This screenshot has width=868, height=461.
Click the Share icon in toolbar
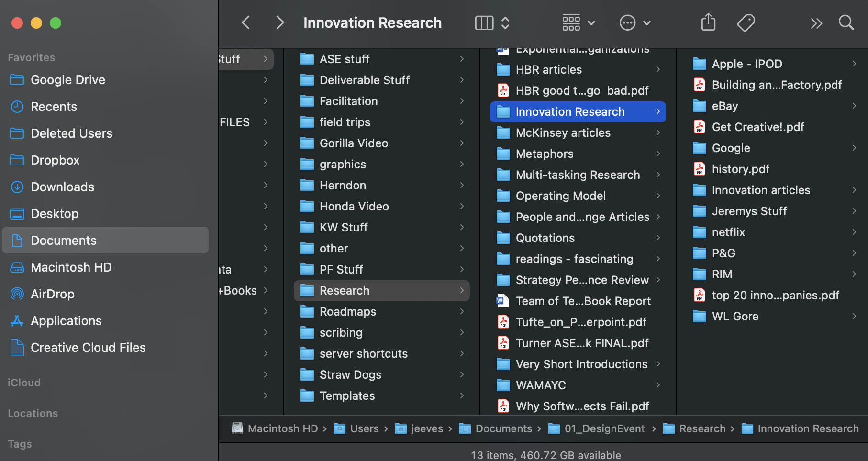[x=708, y=22]
